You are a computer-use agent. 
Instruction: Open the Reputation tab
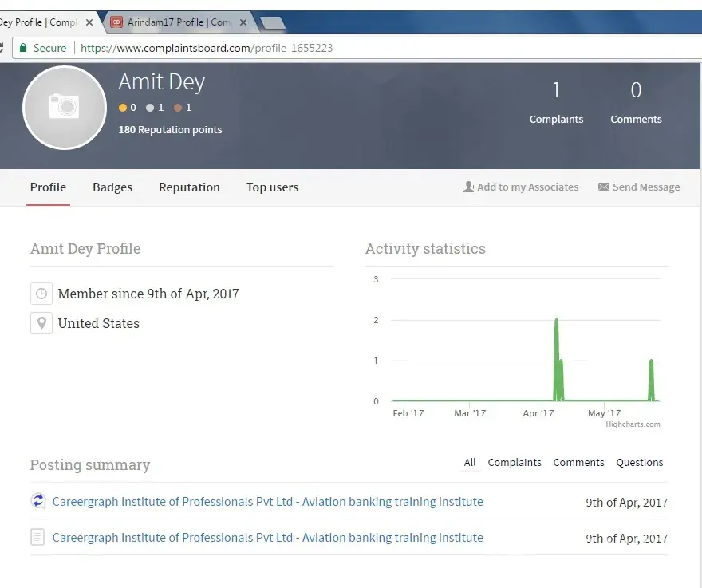(189, 187)
